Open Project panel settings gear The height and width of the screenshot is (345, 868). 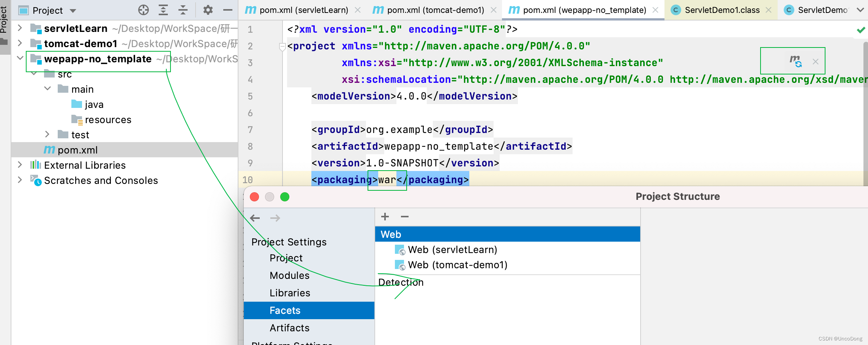point(208,10)
